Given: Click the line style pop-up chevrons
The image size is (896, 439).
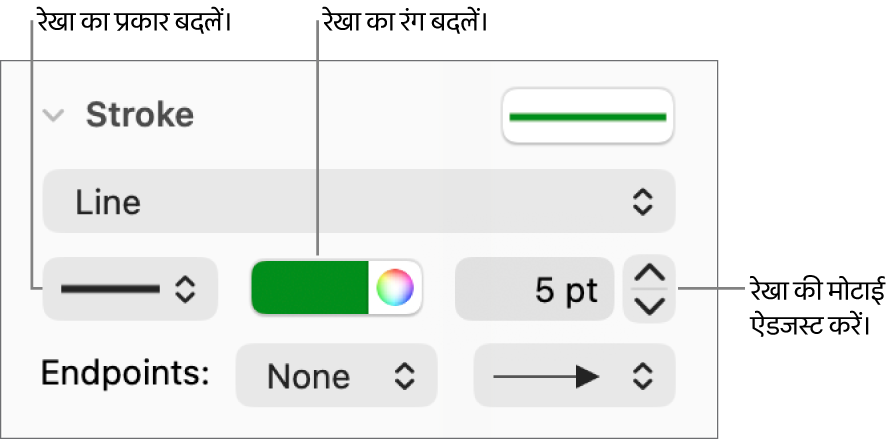Looking at the screenshot, I should coord(186,290).
